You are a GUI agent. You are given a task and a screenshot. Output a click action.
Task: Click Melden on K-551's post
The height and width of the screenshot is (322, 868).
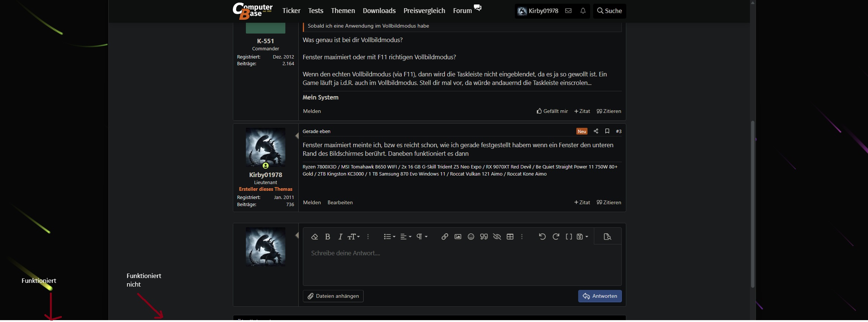312,111
